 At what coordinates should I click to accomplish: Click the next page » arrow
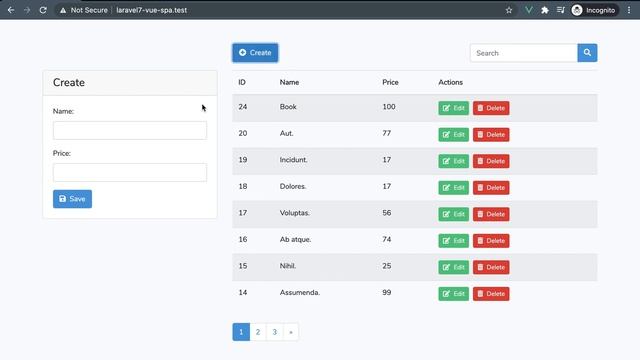point(291,332)
